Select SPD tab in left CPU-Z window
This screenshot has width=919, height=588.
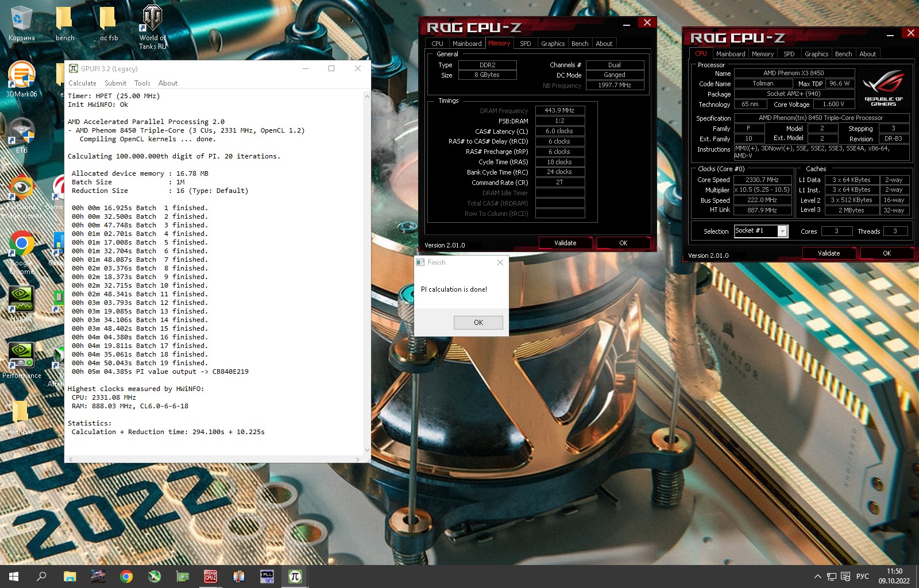pyautogui.click(x=525, y=44)
